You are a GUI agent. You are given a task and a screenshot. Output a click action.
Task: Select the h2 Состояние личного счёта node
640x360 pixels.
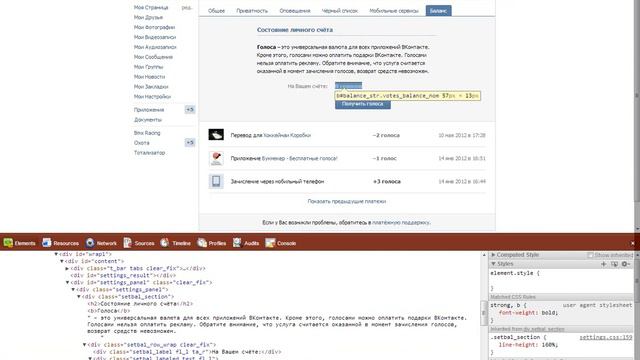click(x=140, y=304)
